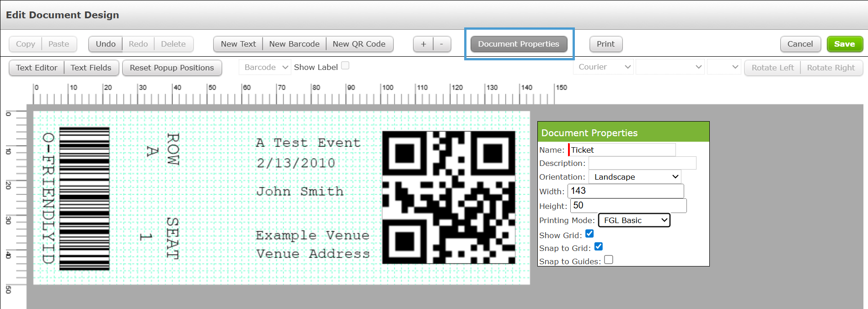The width and height of the screenshot is (868, 309).
Task: Select the 'Example Venue' text
Action: click(x=312, y=235)
